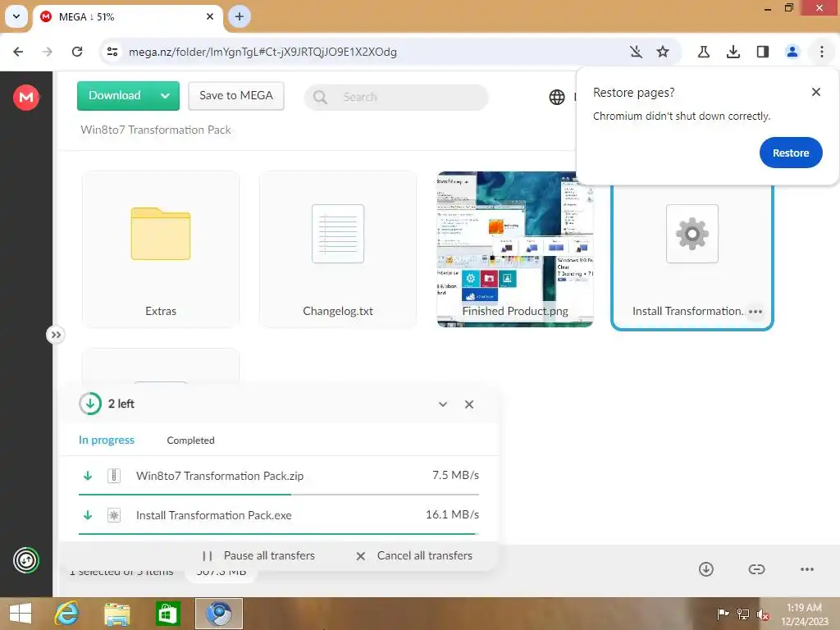Click the green Download button
The image size is (840, 630).
115,96
